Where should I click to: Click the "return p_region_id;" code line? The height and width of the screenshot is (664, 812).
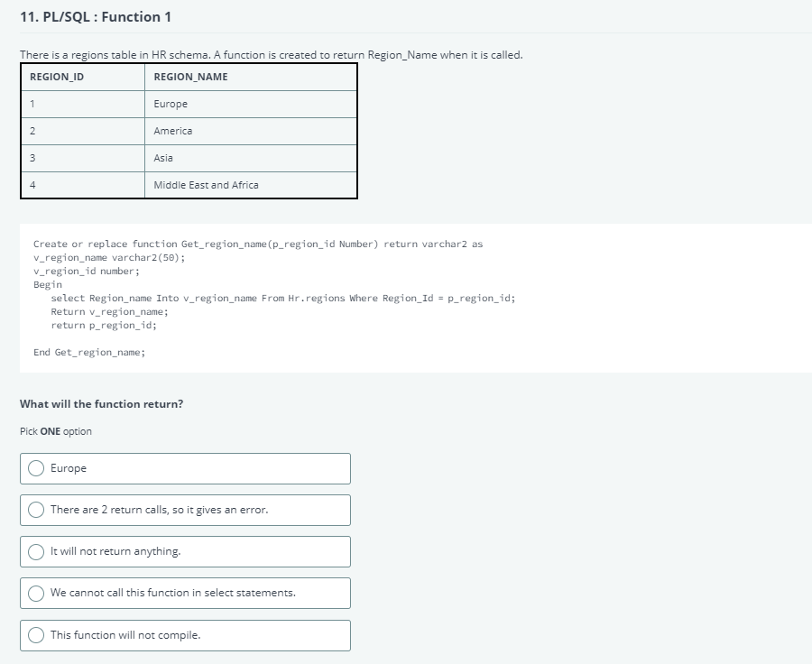click(104, 326)
